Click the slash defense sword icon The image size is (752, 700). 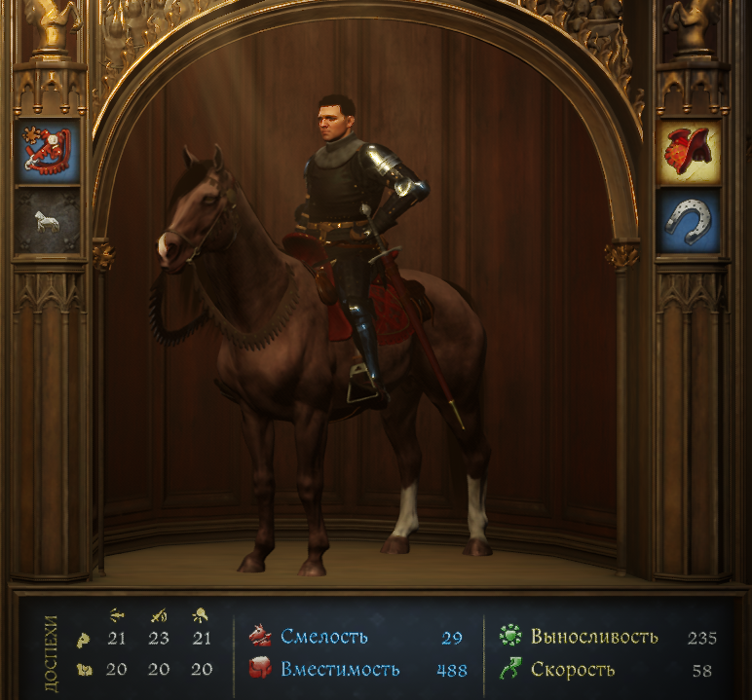pos(158,614)
